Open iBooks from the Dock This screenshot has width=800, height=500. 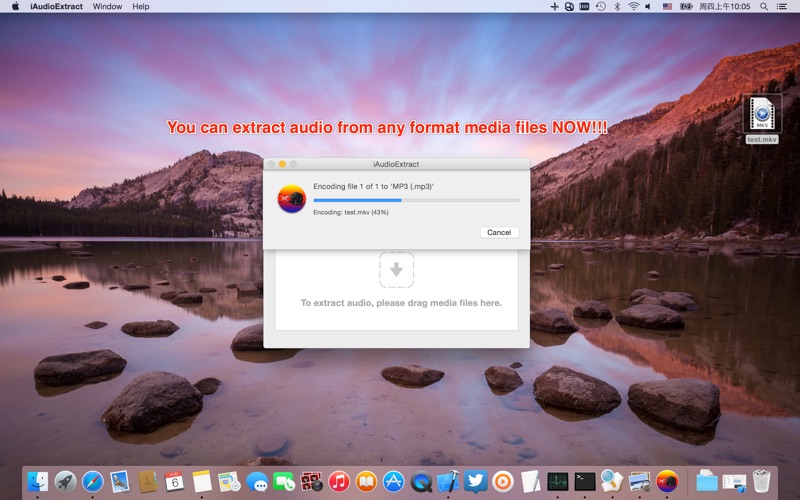tap(366, 481)
